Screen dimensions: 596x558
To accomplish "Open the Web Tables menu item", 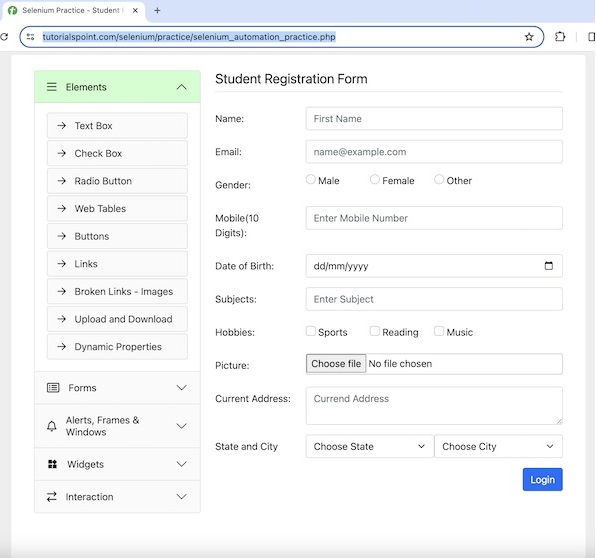I will tap(117, 208).
